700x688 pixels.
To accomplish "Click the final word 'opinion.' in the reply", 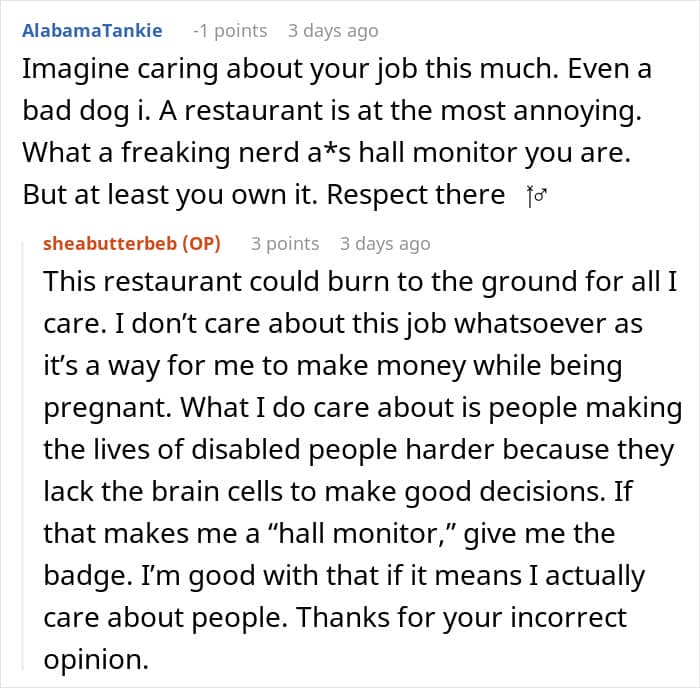I will [96, 660].
